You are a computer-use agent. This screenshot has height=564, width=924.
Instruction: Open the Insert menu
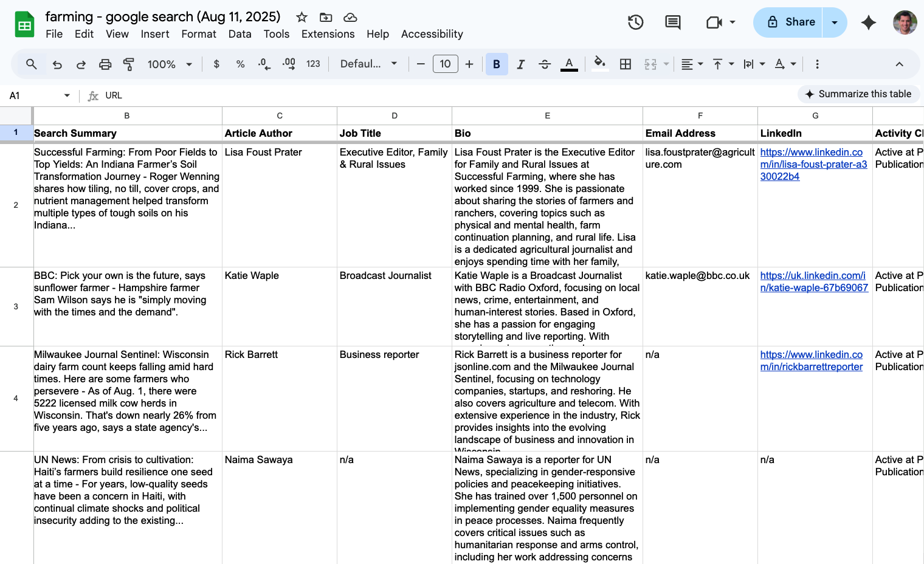coord(155,34)
